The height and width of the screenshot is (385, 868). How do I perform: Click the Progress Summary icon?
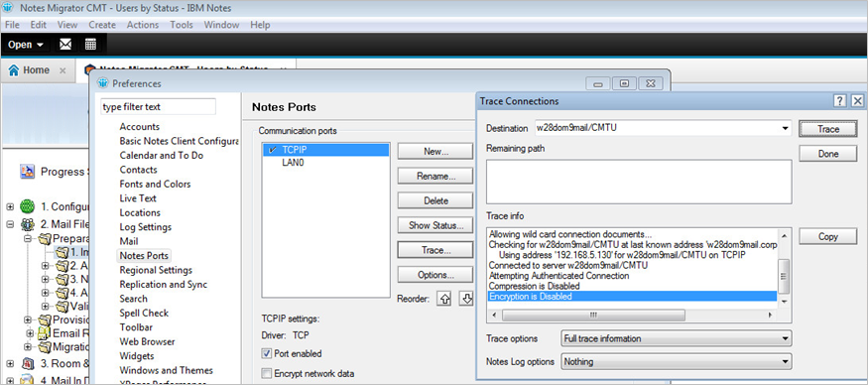point(27,172)
